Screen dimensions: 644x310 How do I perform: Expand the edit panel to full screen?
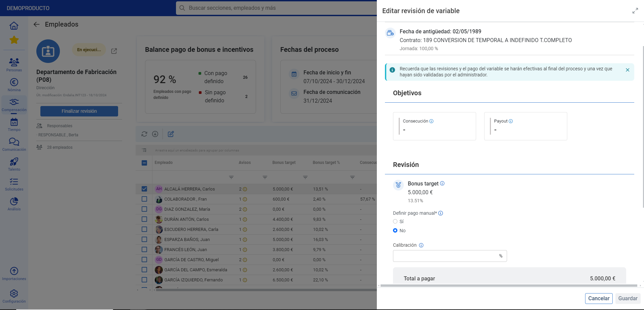click(x=635, y=11)
